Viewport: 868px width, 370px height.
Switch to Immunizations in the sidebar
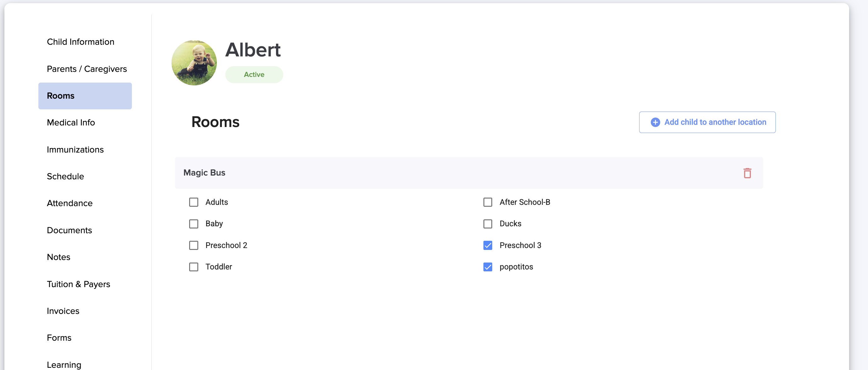(75, 149)
